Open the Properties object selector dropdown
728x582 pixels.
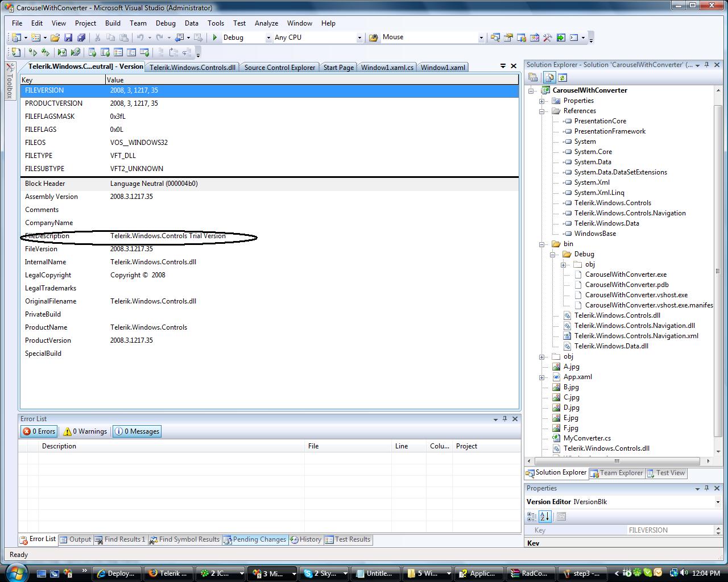(x=717, y=502)
